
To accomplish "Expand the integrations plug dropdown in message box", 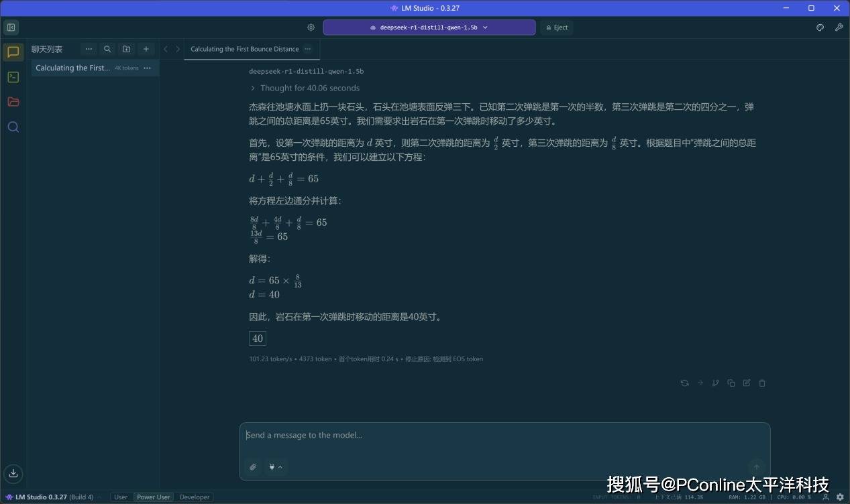I will pos(275,467).
